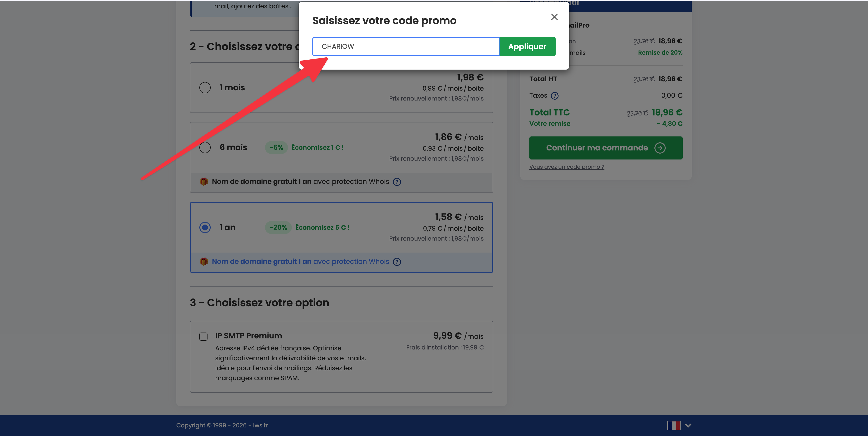
Task: Expand the language selector chevron
Action: [x=688, y=425]
